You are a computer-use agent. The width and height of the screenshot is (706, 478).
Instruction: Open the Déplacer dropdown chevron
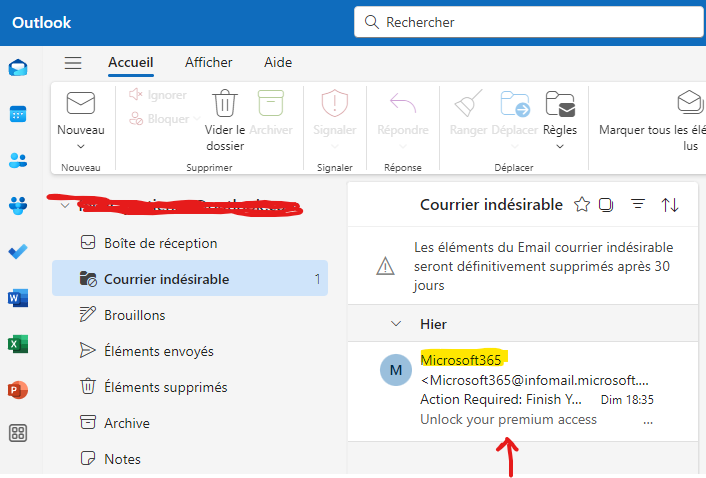click(515, 146)
